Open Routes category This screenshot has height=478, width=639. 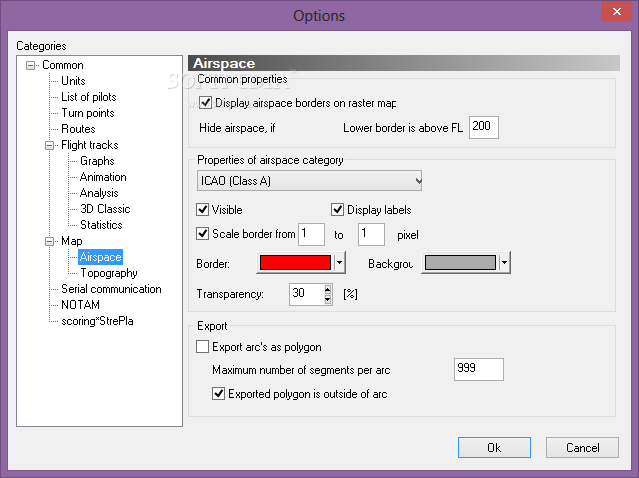(x=78, y=129)
